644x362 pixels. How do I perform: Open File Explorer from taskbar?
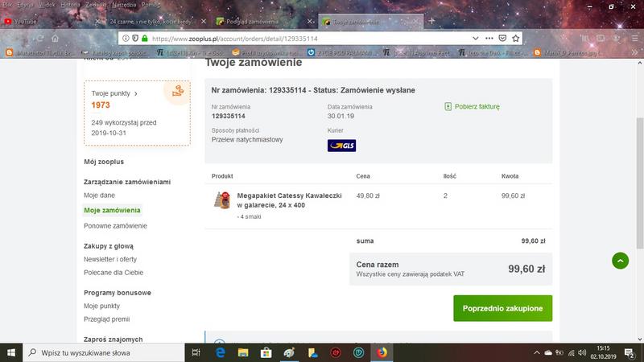[x=243, y=352]
